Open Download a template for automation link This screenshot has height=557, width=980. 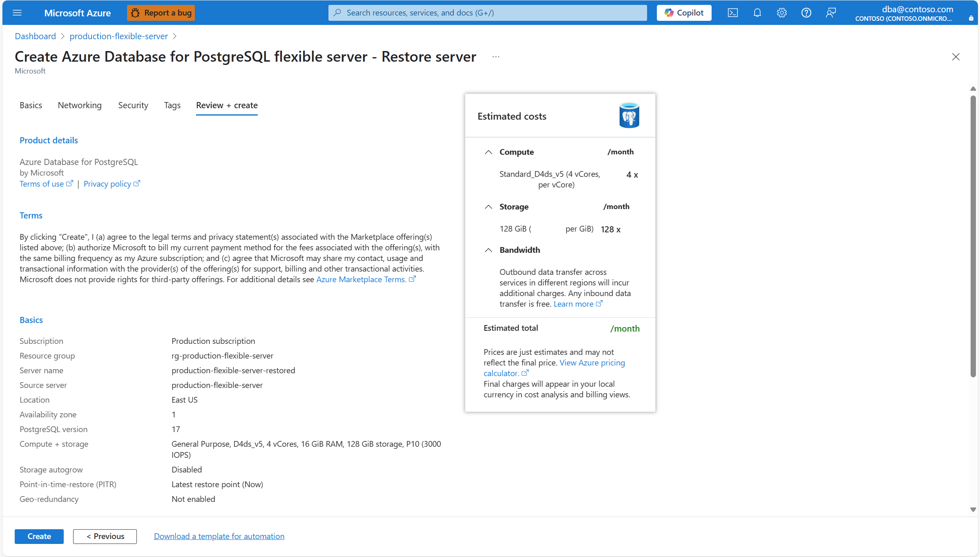(x=219, y=536)
